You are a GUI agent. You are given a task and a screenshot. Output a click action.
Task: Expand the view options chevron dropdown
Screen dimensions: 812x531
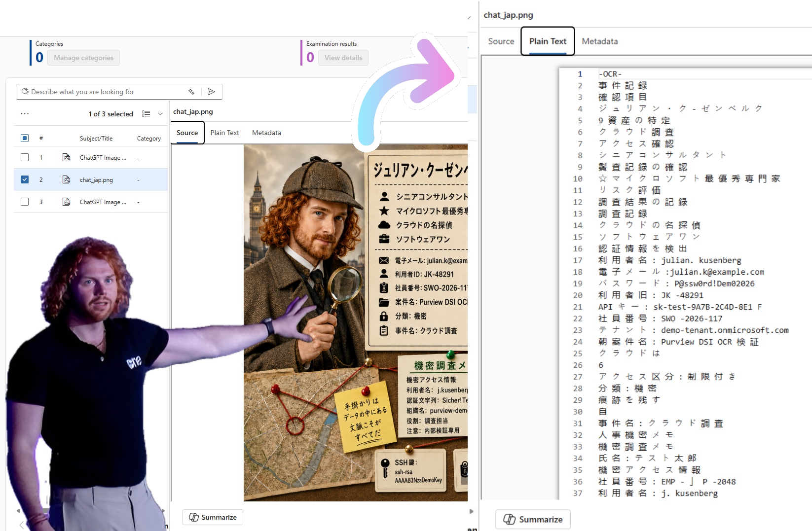pos(160,114)
